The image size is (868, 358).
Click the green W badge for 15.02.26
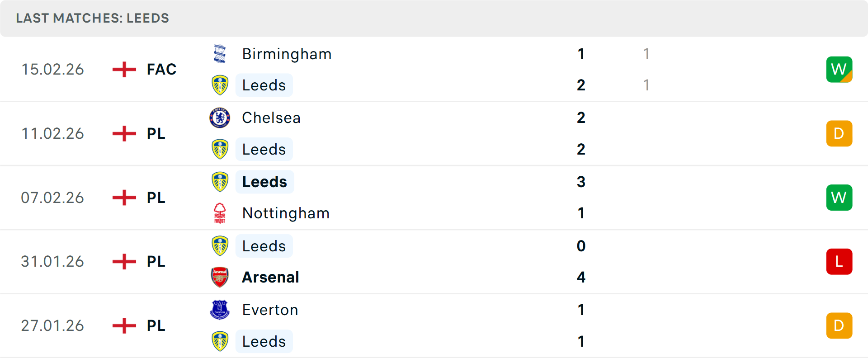coord(839,70)
